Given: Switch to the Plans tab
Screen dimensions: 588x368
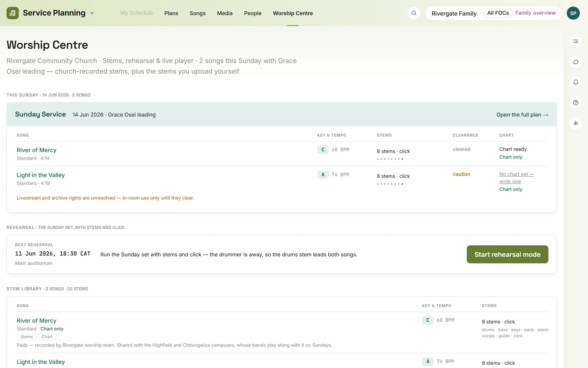Looking at the screenshot, I should point(171,13).
